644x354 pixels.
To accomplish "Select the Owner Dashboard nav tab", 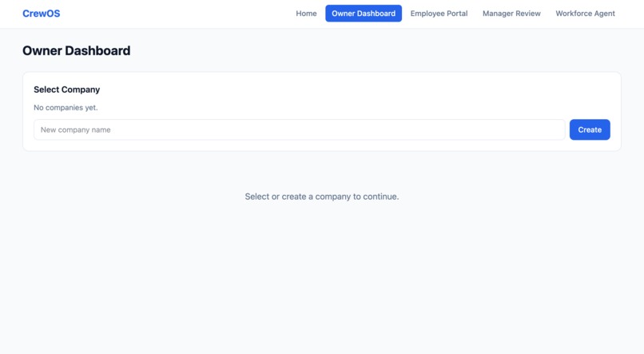I will click(x=364, y=14).
